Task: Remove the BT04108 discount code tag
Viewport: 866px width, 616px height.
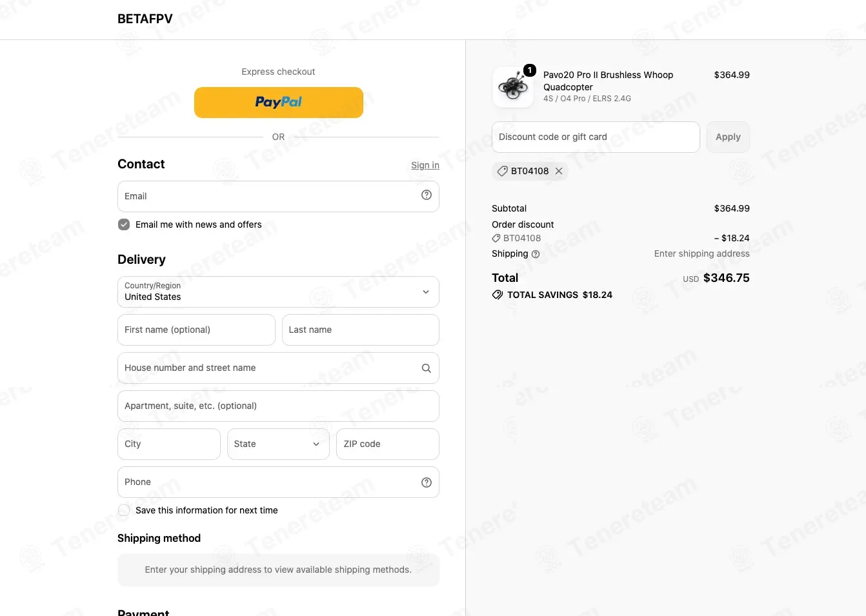Action: pyautogui.click(x=559, y=171)
